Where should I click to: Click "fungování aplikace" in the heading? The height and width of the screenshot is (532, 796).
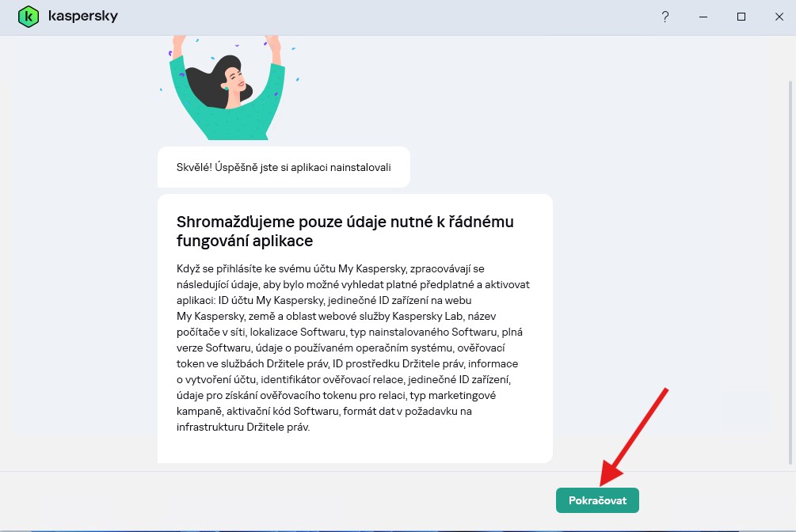click(x=245, y=241)
